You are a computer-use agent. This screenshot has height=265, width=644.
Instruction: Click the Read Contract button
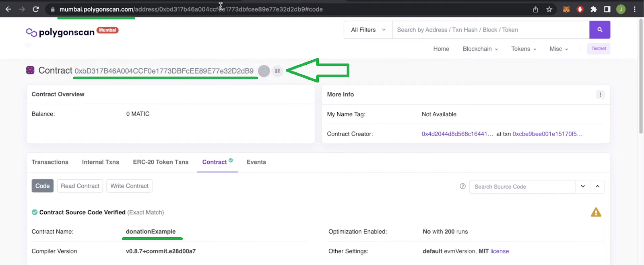[80, 186]
